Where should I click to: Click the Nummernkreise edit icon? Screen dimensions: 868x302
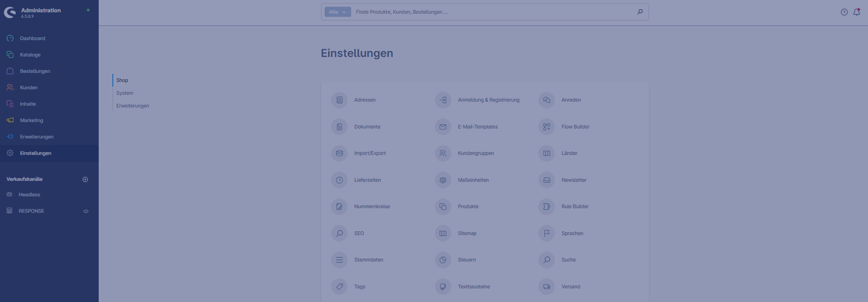tap(339, 207)
